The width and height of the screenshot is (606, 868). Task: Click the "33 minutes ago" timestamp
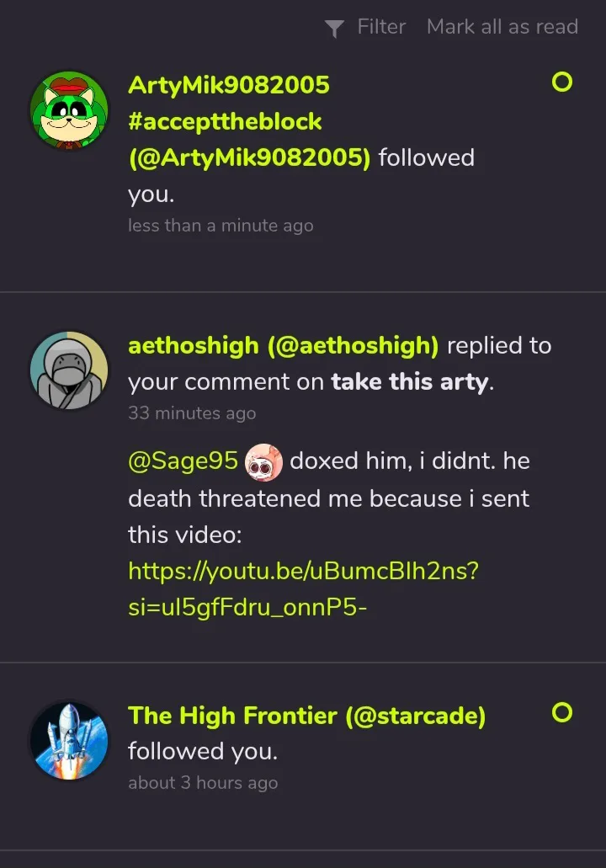point(192,413)
